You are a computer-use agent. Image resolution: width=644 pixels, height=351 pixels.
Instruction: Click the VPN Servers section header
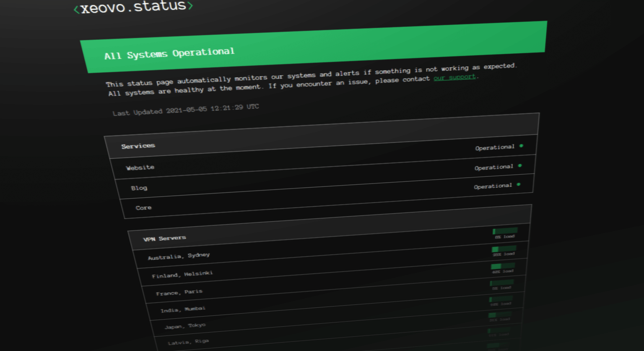pos(330,227)
